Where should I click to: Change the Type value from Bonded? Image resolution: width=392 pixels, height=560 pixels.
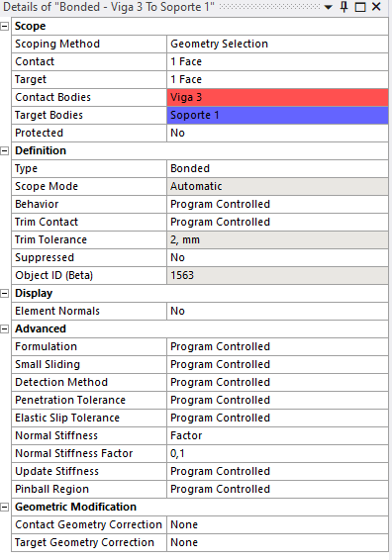277,168
